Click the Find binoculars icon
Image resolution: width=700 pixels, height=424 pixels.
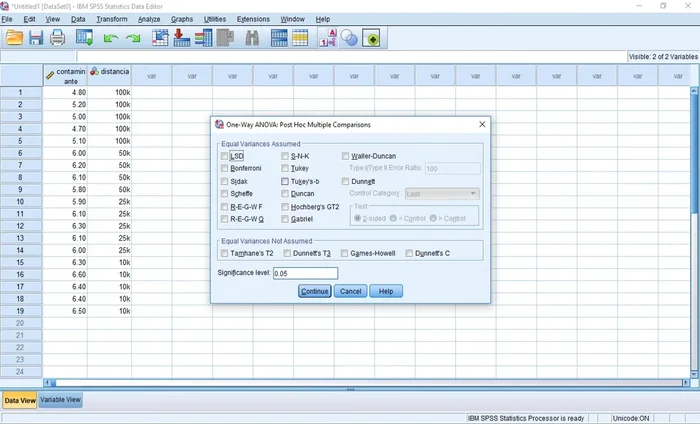[253, 38]
